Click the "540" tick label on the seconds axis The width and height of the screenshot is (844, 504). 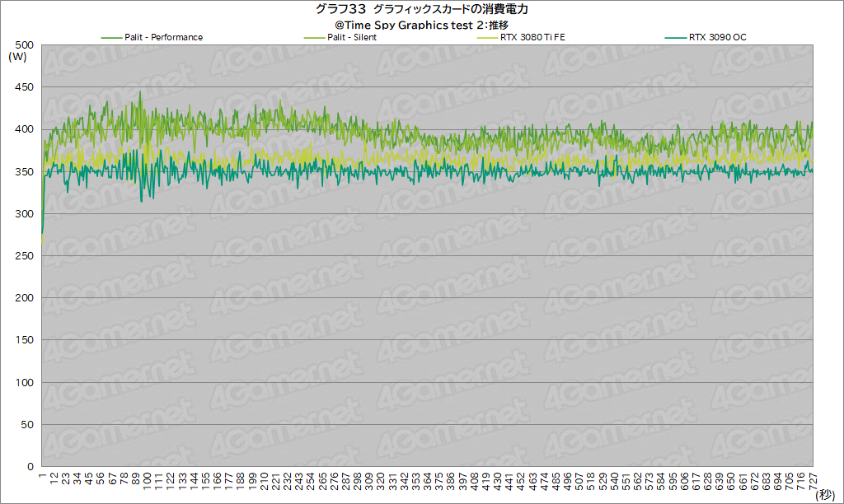[615, 480]
